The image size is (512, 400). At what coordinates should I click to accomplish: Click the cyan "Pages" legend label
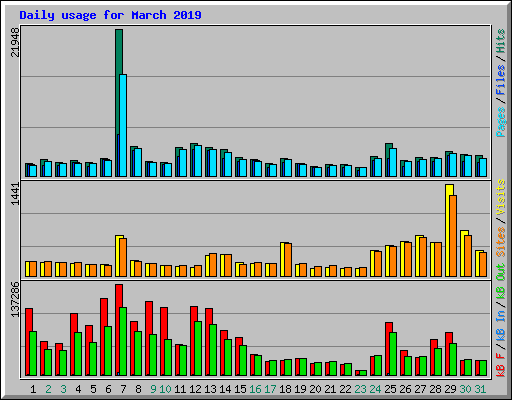tap(500, 122)
